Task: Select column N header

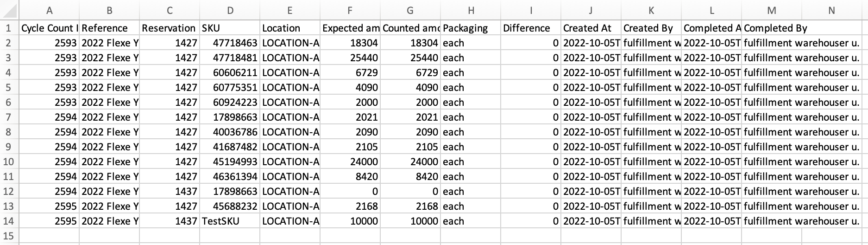Action: pos(831,10)
